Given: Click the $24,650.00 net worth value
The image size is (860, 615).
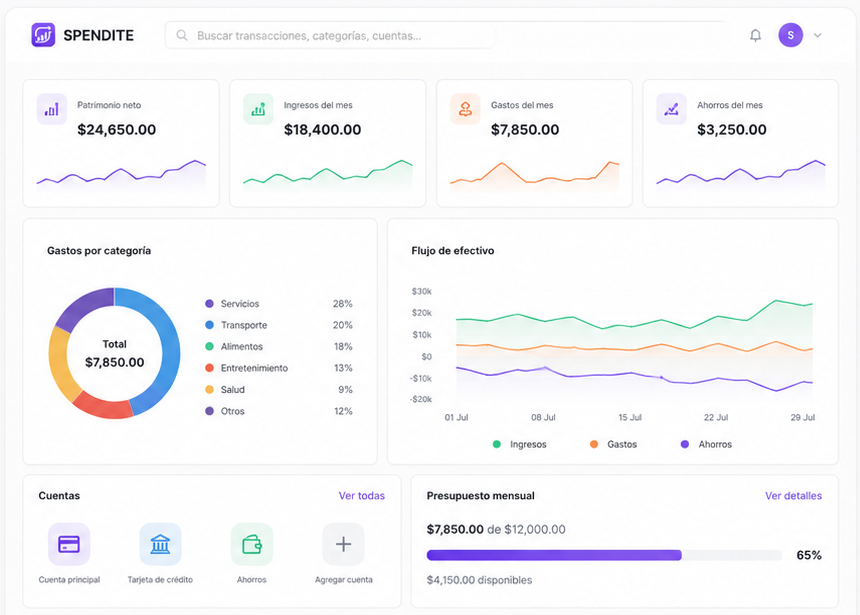Looking at the screenshot, I should click(x=116, y=129).
